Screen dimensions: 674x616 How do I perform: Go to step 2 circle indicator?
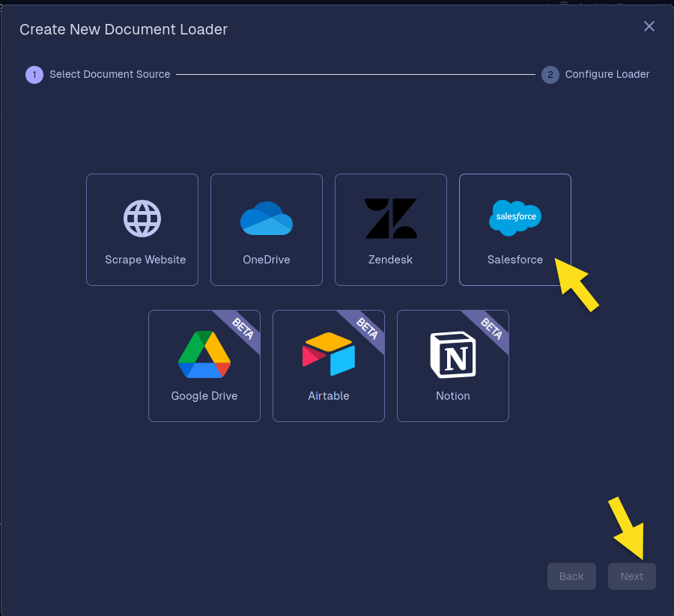click(550, 75)
